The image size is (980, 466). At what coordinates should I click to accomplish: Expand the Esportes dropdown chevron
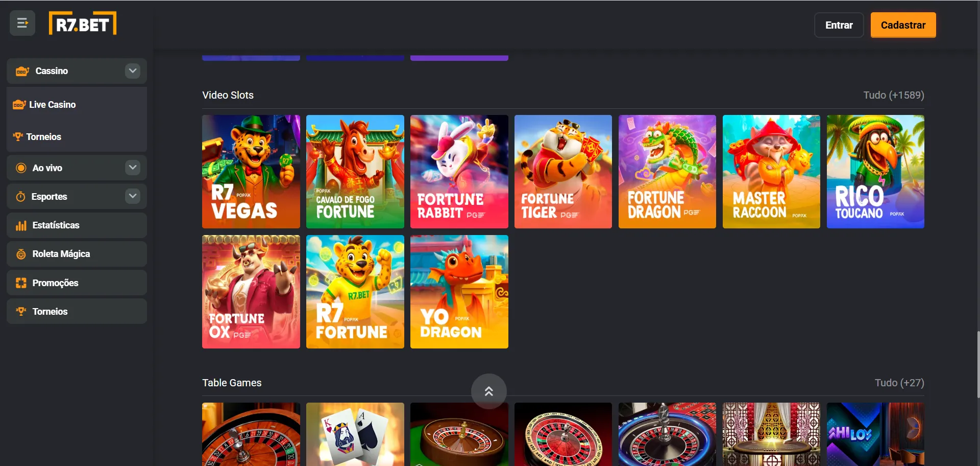coord(133,196)
